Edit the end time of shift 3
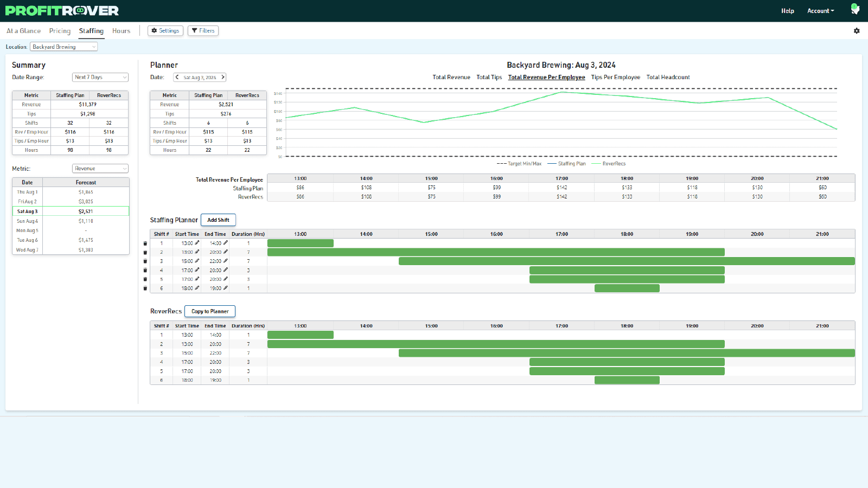The image size is (868, 488). (x=226, y=261)
